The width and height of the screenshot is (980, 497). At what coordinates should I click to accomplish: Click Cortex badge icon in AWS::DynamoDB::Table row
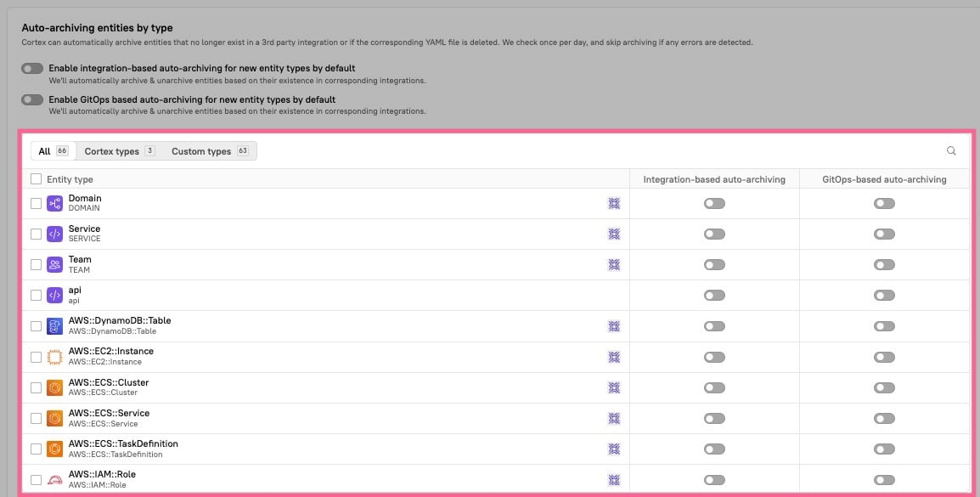point(614,325)
